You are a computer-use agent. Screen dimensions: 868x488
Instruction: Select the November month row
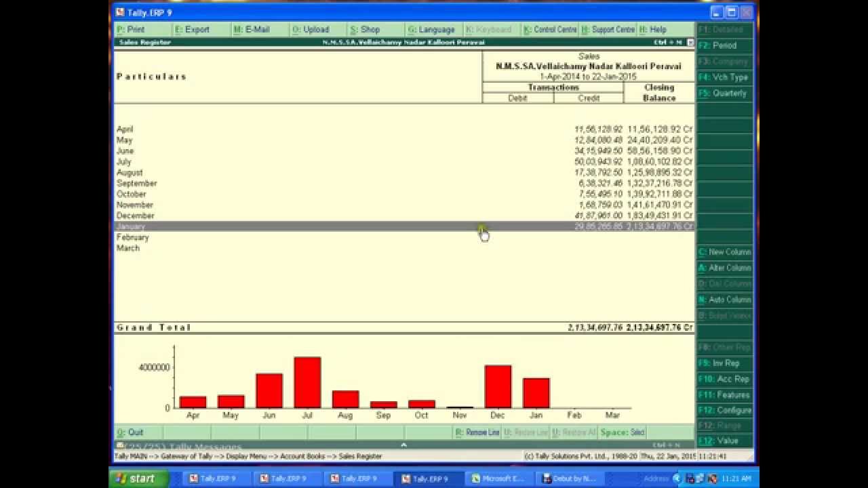tap(404, 205)
